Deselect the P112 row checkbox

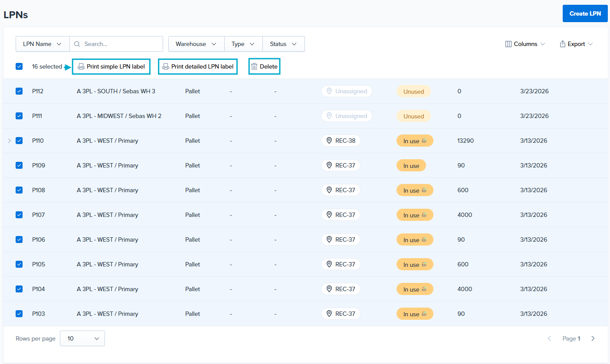click(x=19, y=91)
